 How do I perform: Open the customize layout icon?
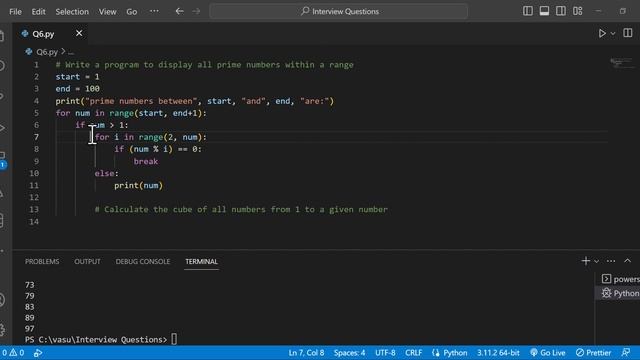pos(578,11)
